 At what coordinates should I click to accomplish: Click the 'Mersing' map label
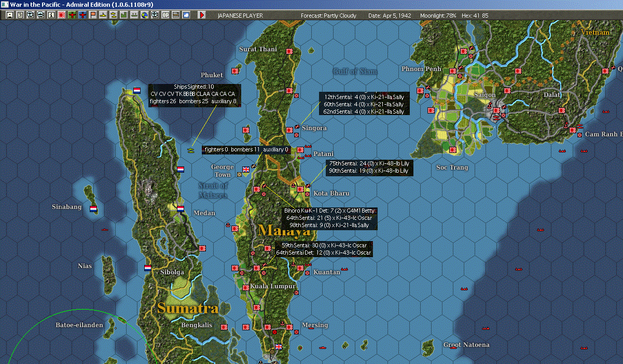click(315, 325)
